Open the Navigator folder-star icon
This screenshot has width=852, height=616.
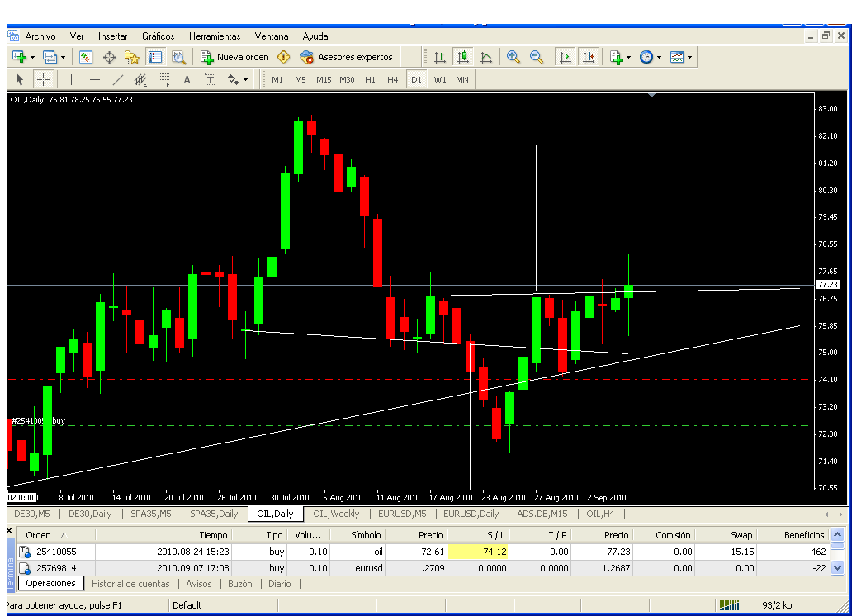pyautogui.click(x=132, y=57)
